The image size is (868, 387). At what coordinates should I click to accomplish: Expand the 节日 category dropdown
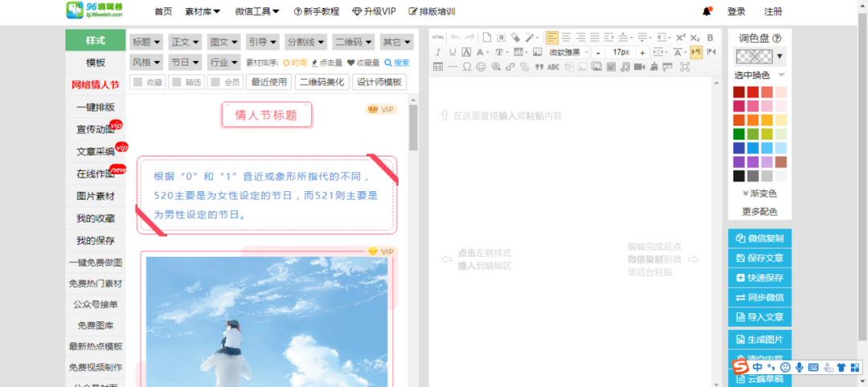(x=185, y=62)
